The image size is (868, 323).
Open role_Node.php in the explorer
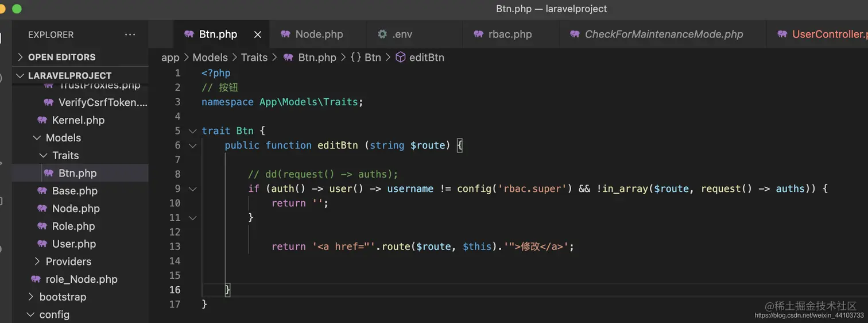click(80, 279)
